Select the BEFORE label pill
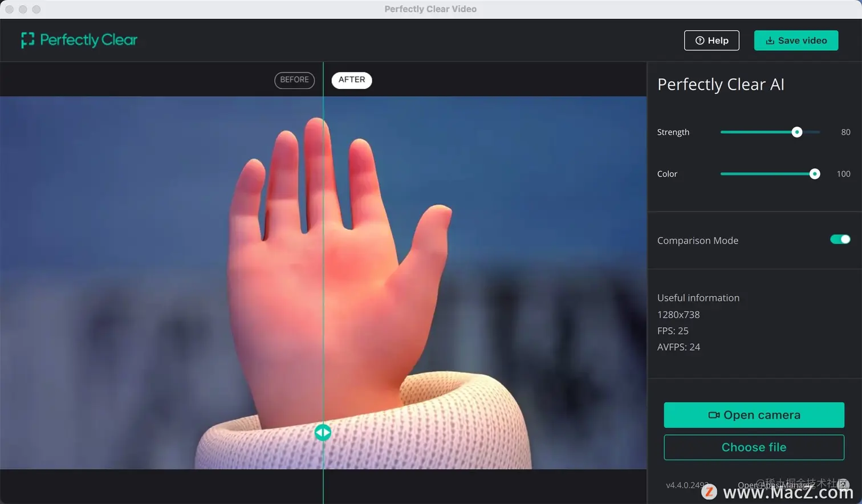The image size is (862, 504). pos(294,80)
